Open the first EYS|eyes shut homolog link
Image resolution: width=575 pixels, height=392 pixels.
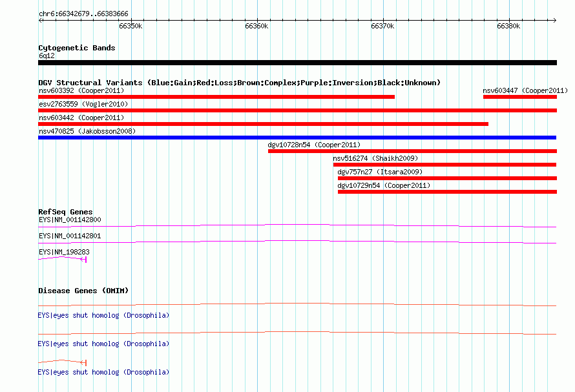click(103, 315)
